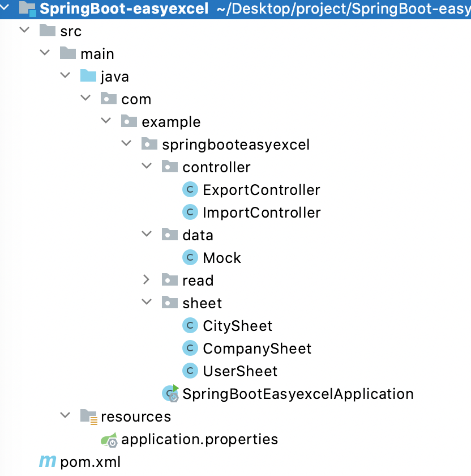Image resolution: width=471 pixels, height=476 pixels.
Task: Click the controller package icon
Action: tap(169, 167)
